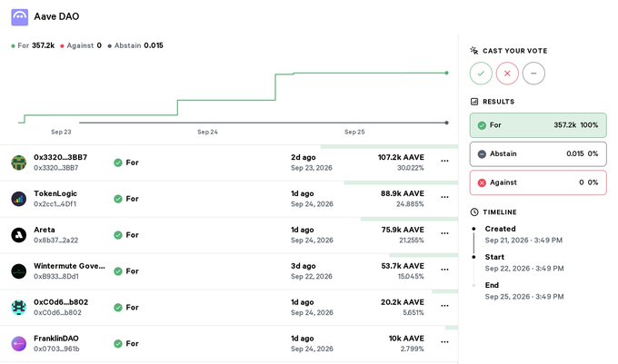Viewport: 618px width, 364px height.
Task: Click the Wintermute Governance avatar
Action: pos(18,271)
